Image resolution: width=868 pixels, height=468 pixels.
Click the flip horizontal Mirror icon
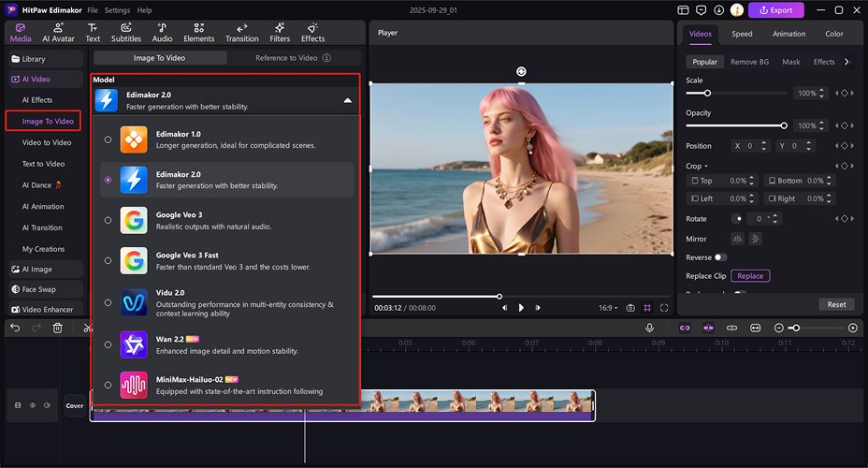click(x=737, y=239)
